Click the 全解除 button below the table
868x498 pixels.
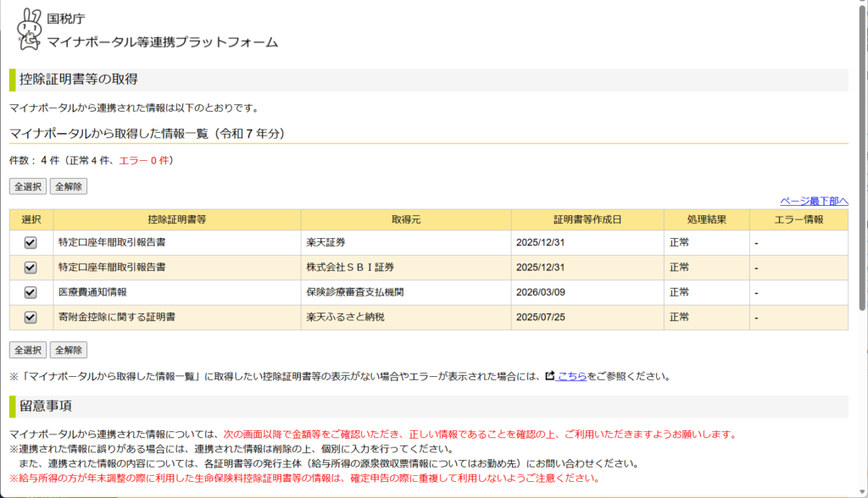coord(69,350)
